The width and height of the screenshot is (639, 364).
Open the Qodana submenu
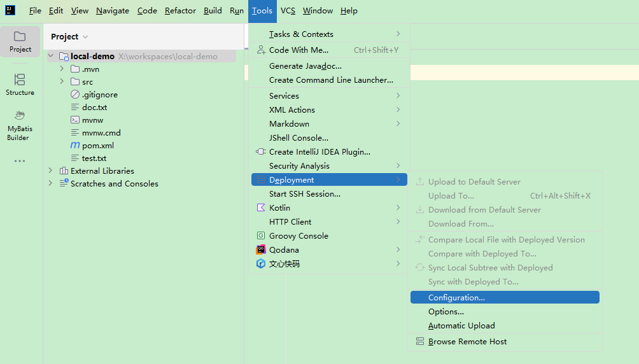coord(284,250)
